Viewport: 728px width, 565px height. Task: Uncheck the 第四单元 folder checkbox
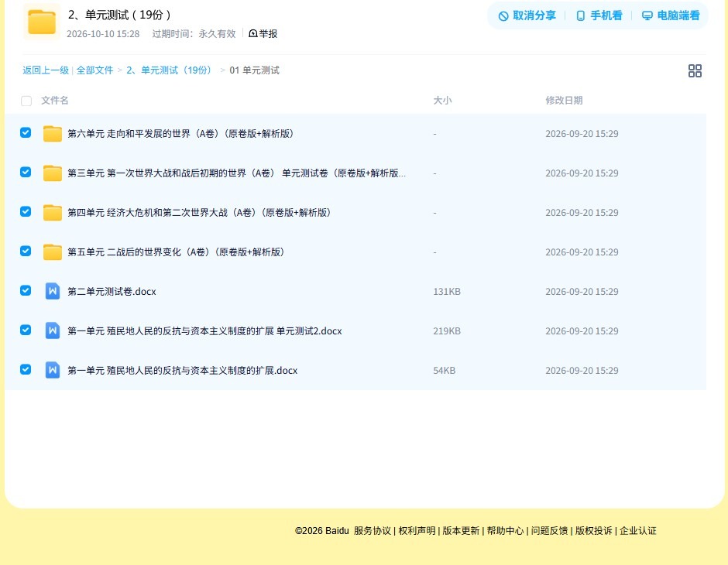click(26, 211)
